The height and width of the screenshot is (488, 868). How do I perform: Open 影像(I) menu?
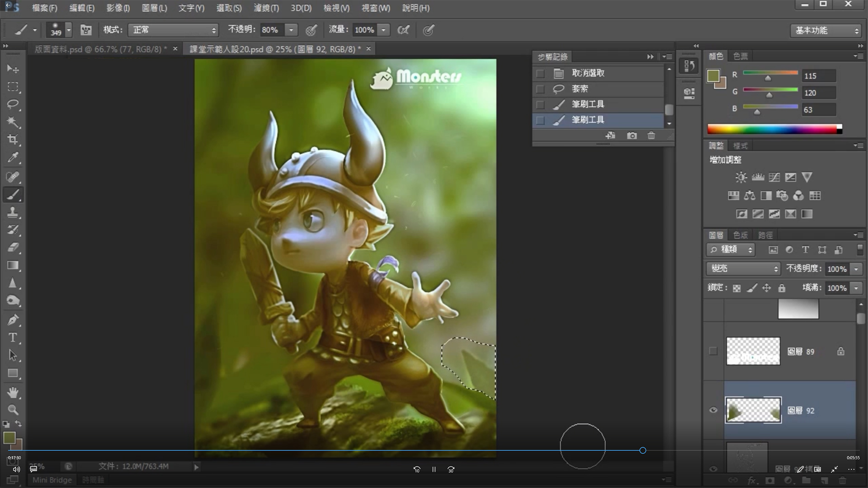[x=118, y=8]
